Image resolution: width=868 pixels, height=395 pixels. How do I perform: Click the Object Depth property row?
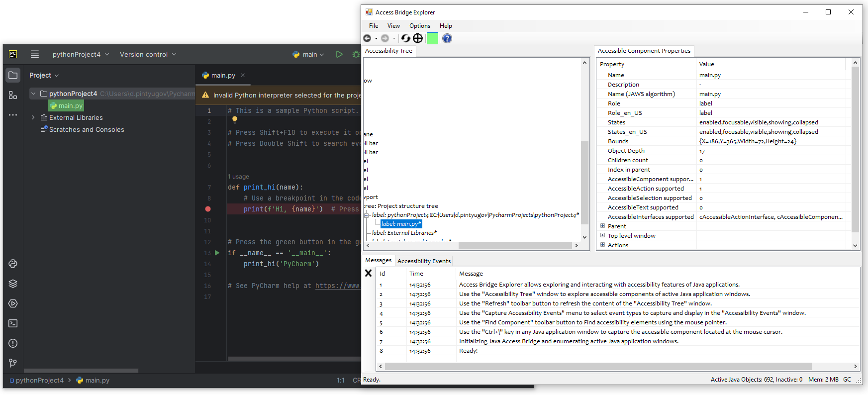[x=721, y=151]
